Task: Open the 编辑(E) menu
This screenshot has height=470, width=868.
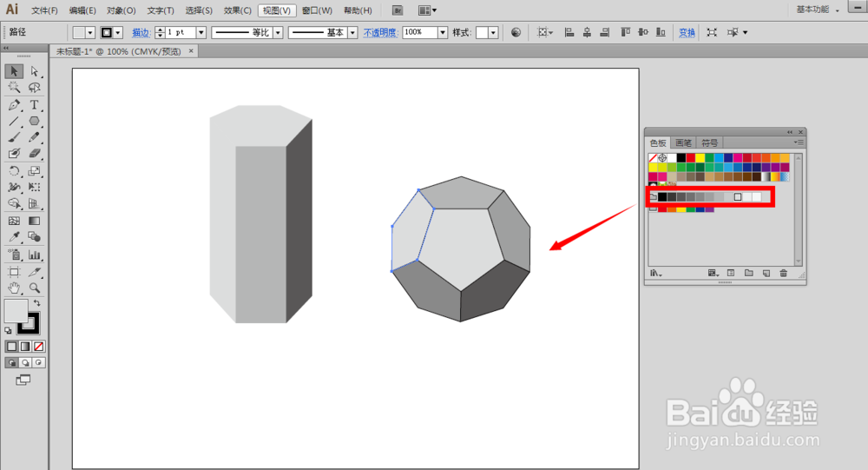Action: (82, 10)
